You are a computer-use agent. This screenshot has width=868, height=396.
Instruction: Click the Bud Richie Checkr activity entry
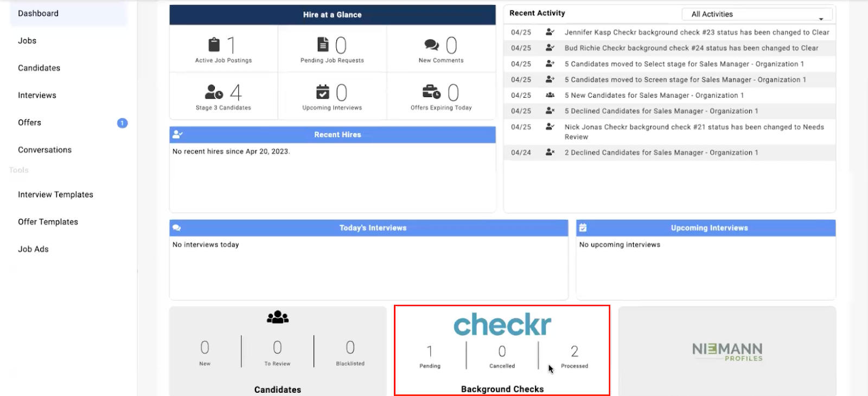click(669, 48)
